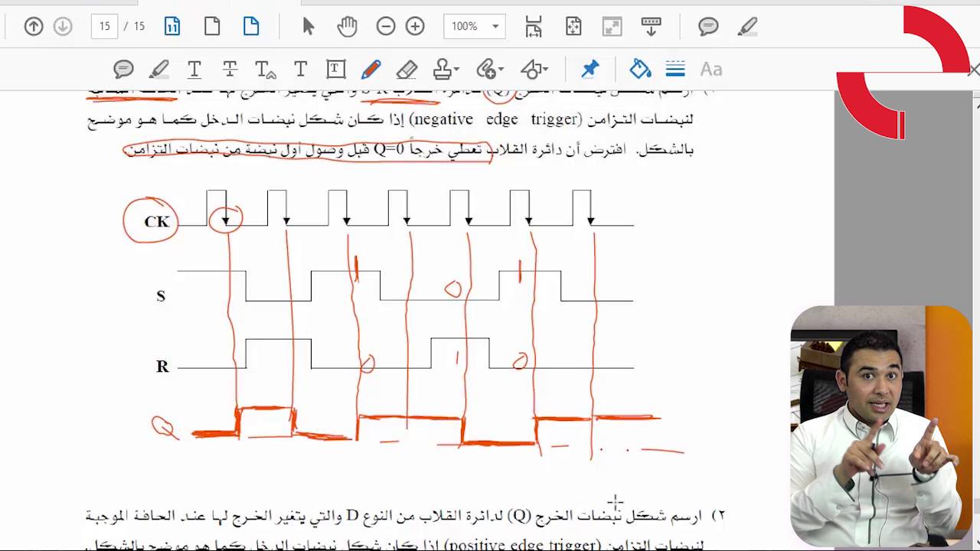
Task: Click the presenter webcam video overlay
Action: 880,425
